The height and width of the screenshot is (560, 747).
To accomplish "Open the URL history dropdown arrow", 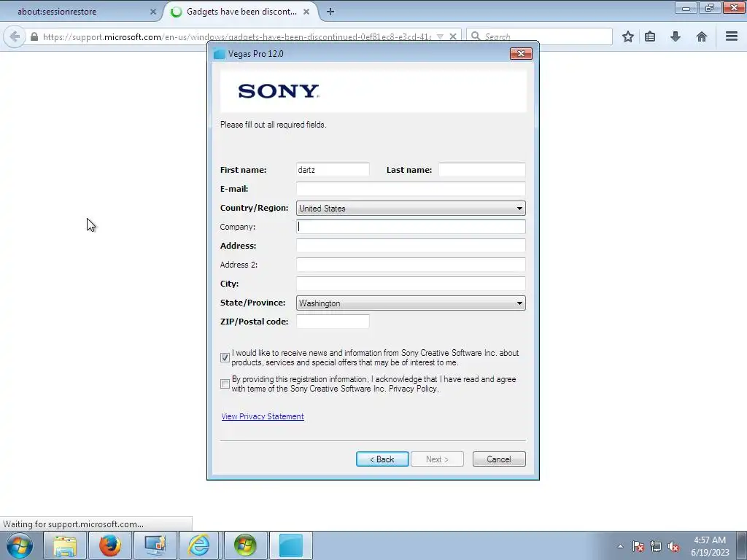I will tap(440, 36).
